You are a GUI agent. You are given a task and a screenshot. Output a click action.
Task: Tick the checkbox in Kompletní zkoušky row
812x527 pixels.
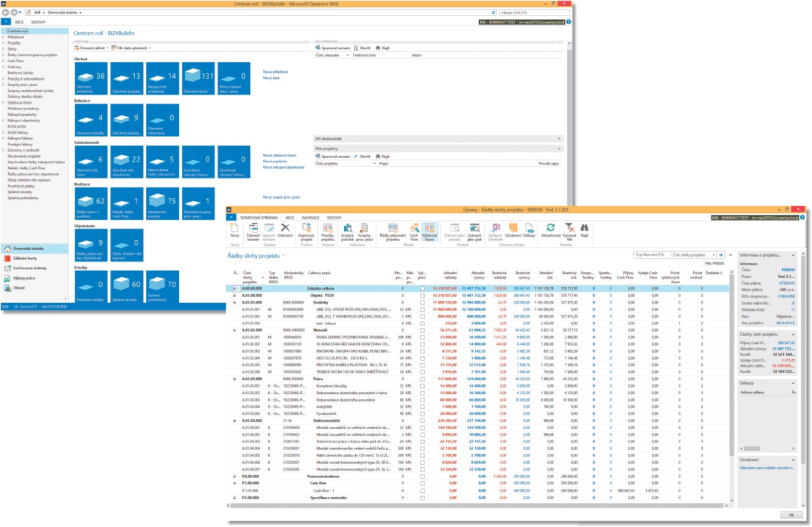tap(422, 386)
